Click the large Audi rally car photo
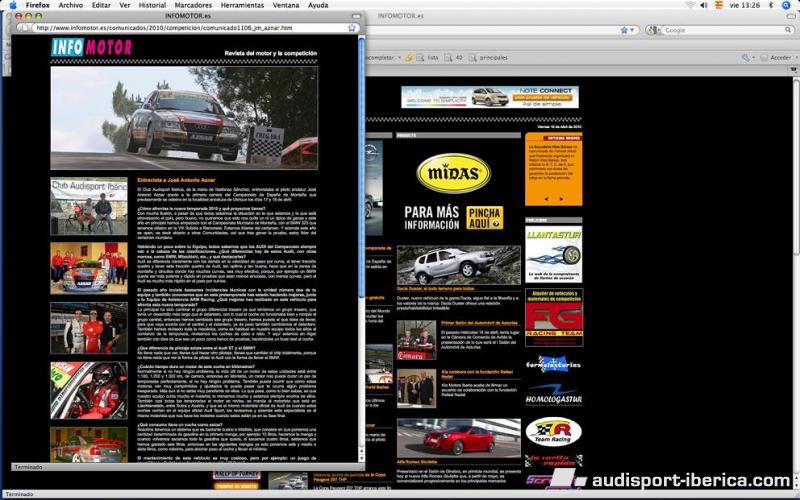Image resolution: width=800 pixels, height=500 pixels. pos(184,118)
